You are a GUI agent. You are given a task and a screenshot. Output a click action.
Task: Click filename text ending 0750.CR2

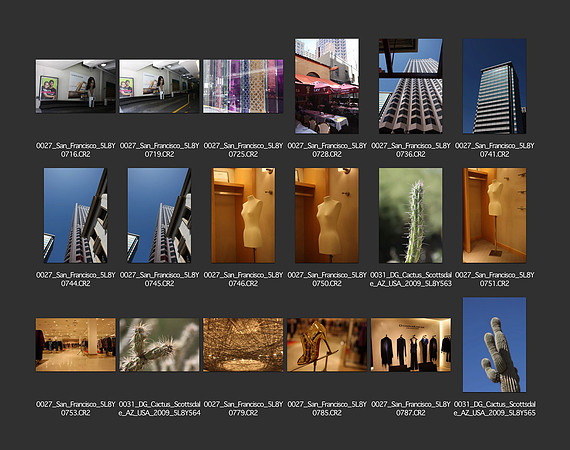[x=327, y=279]
